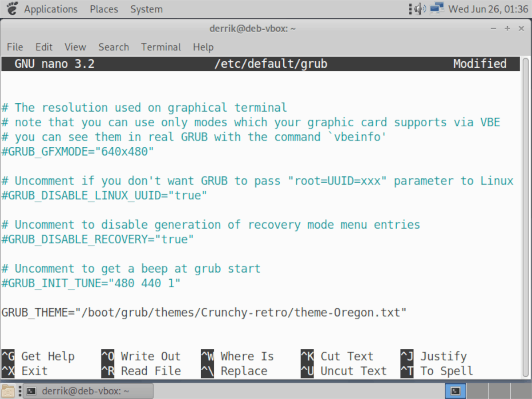Click the dual-monitor display icon in system tray

tap(437, 8)
